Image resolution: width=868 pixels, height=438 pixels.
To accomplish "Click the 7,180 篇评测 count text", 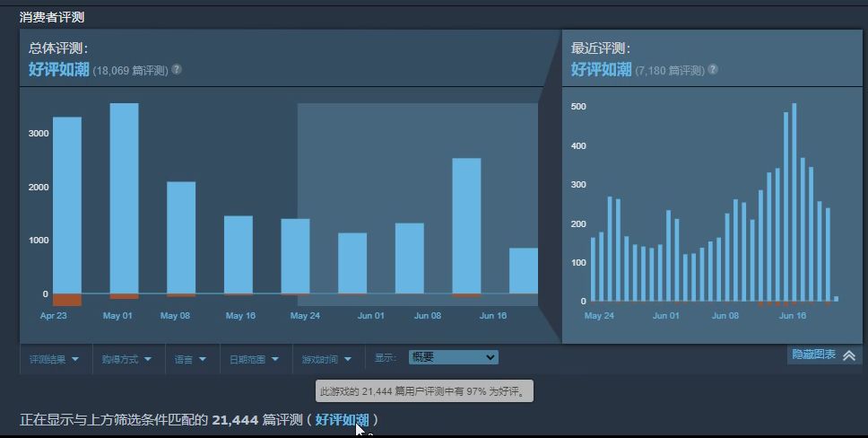I will tap(670, 71).
